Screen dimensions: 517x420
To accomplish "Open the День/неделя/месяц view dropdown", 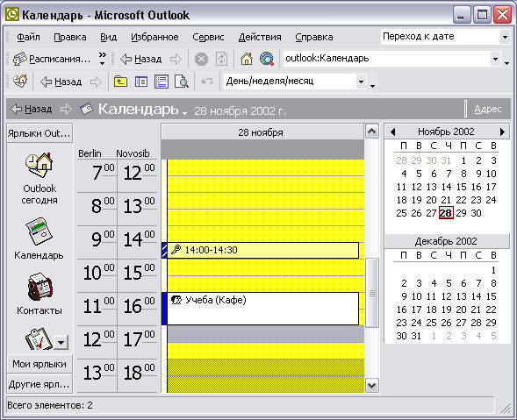I will coord(361,82).
